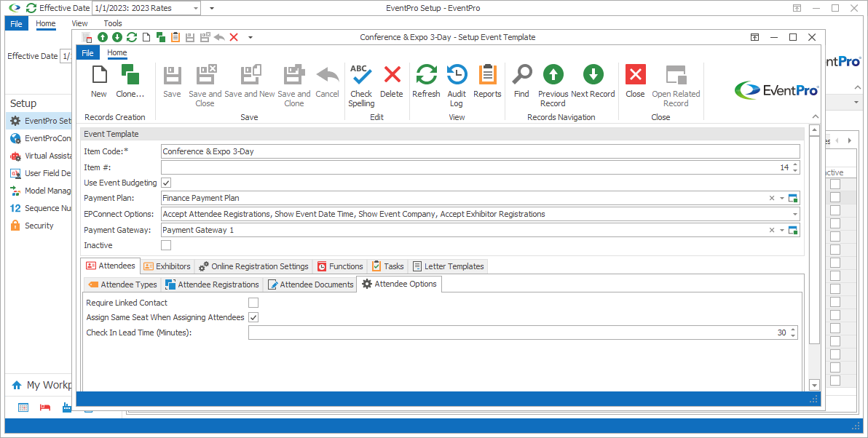
Task: Open the File menu in template window
Action: [88, 53]
